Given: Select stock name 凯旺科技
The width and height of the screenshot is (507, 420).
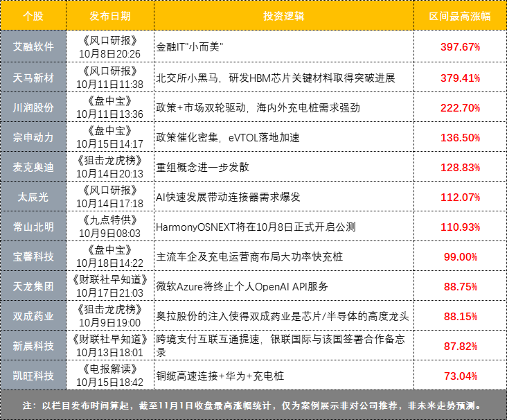Looking at the screenshot, I should [x=33, y=376].
